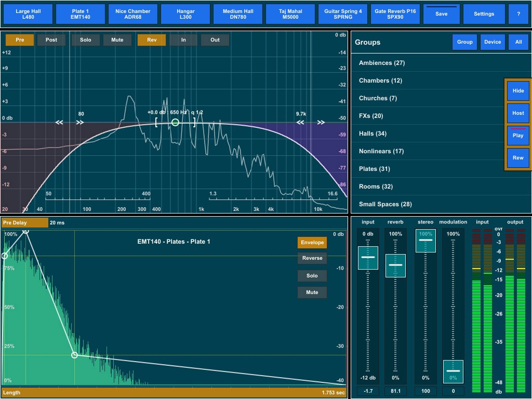Open the Ambiences (27) group
The image size is (532, 399).
(x=381, y=63)
